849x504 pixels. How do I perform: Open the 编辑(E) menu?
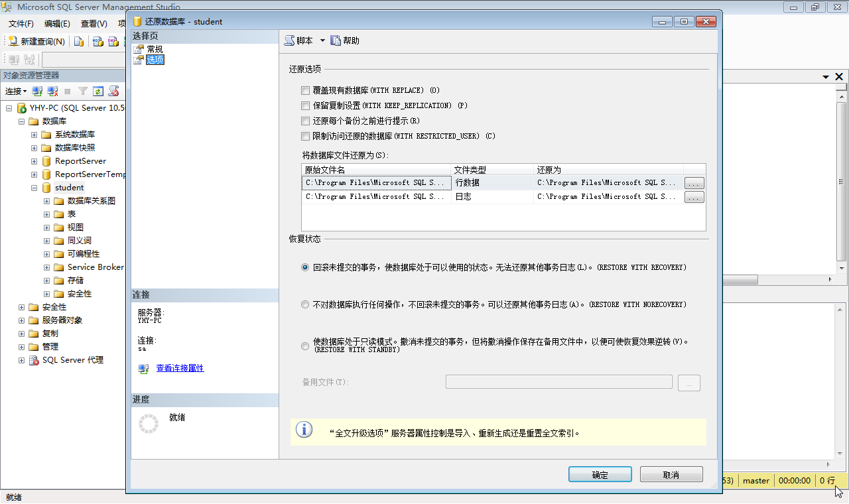pyautogui.click(x=57, y=23)
